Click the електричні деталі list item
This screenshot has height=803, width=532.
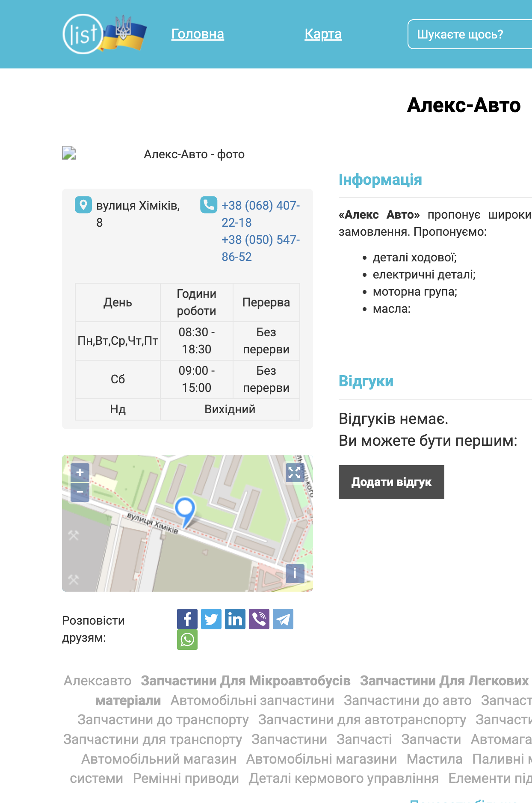[424, 275]
